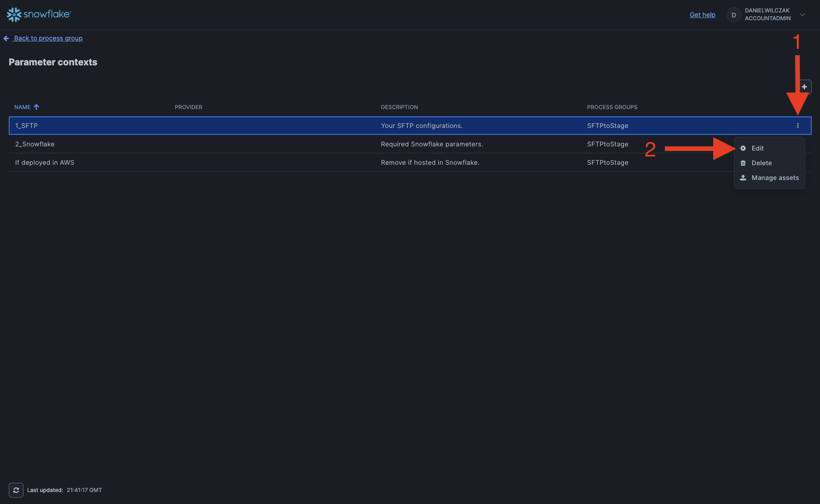Screen dimensions: 820x504
Task: Sort by the NAME column header
Action: pyautogui.click(x=22, y=107)
